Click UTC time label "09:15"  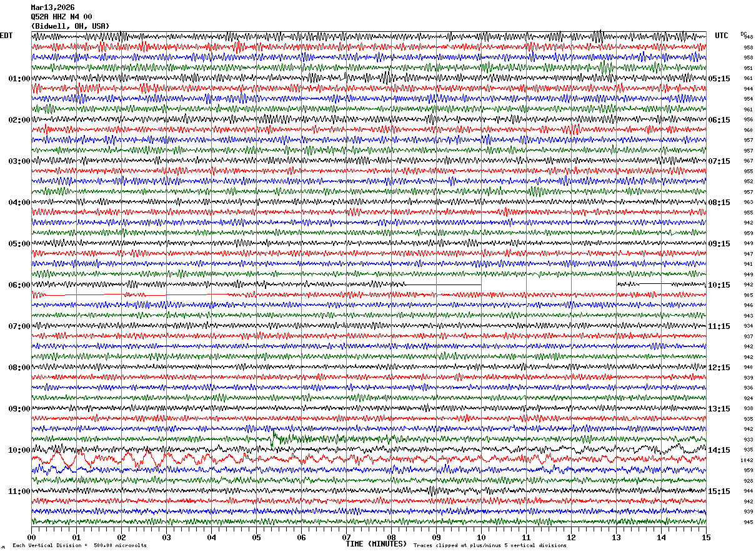coord(719,244)
